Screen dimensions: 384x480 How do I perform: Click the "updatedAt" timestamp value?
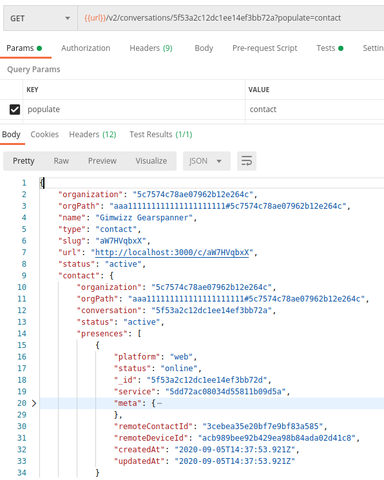tap(235, 461)
